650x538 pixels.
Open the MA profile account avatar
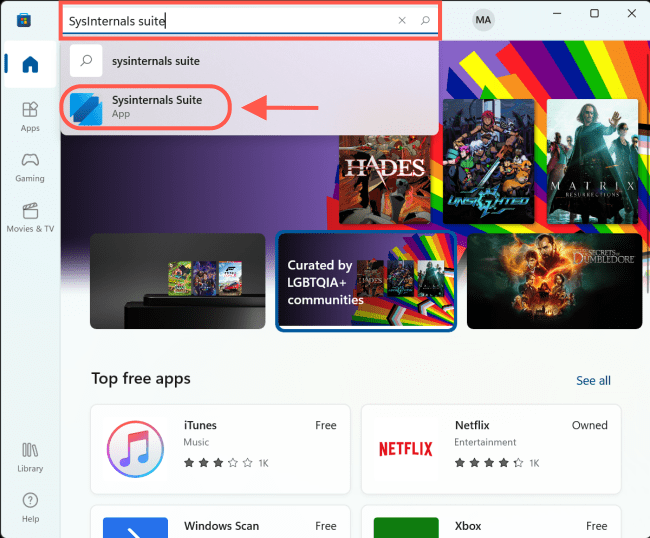483,20
